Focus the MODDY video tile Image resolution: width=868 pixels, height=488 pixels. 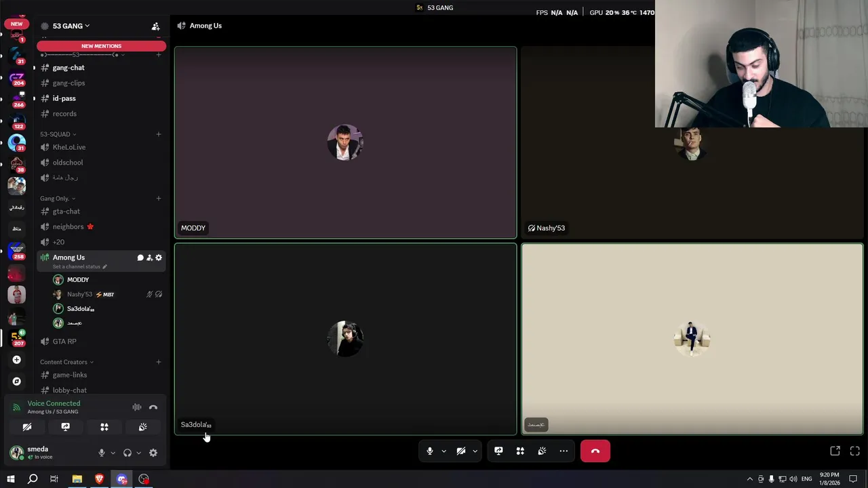coord(345,142)
